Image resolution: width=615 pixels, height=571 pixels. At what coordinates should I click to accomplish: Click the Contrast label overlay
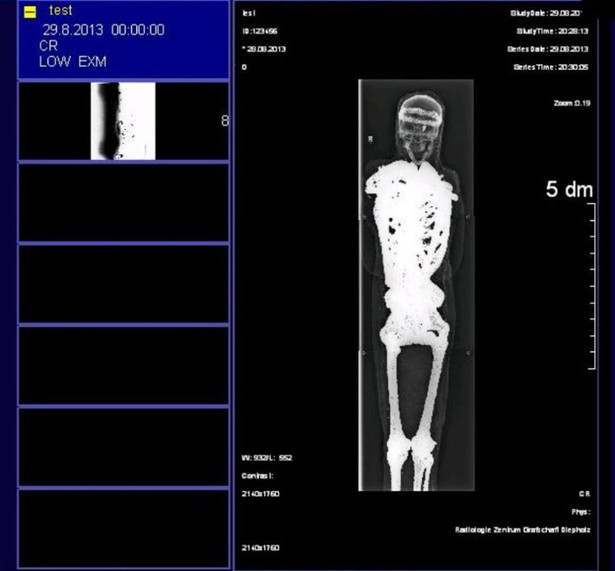[258, 476]
